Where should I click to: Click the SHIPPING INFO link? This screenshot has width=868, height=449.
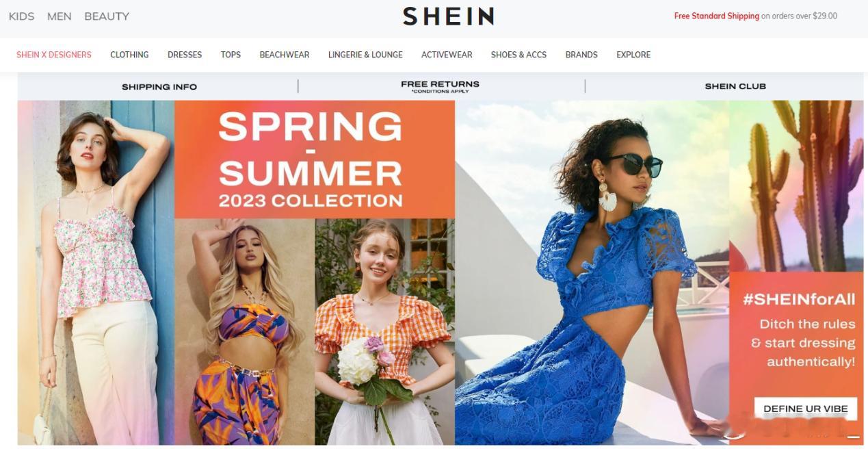[x=159, y=87]
